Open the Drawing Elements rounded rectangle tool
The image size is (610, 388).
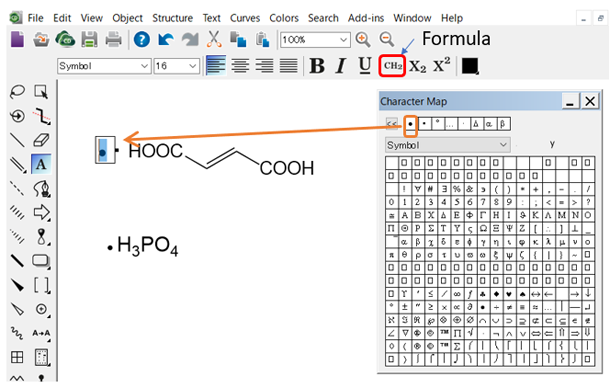[41, 261]
